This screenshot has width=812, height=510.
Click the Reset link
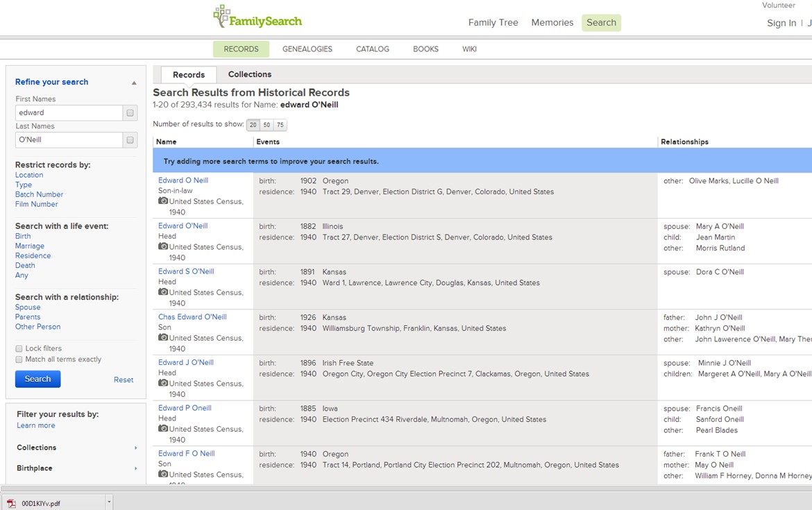point(124,380)
